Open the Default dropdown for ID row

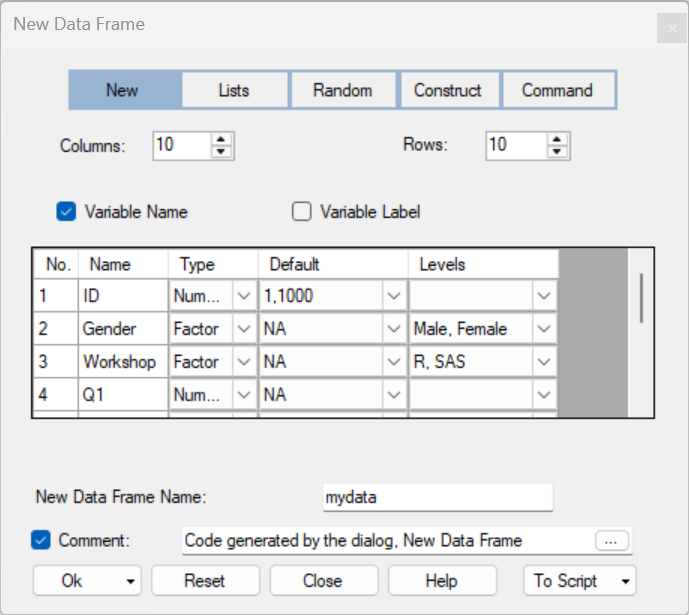(394, 296)
